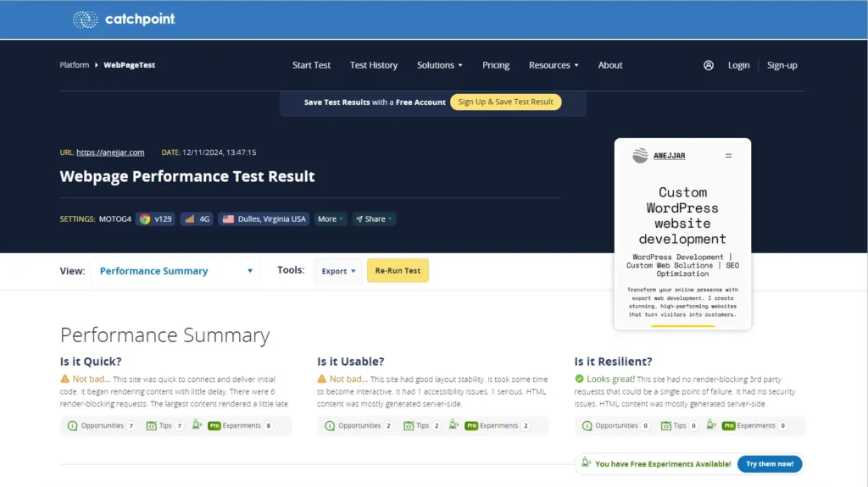This screenshot has height=487, width=868.
Task: Open the Solutions dropdown menu
Action: pyautogui.click(x=440, y=65)
